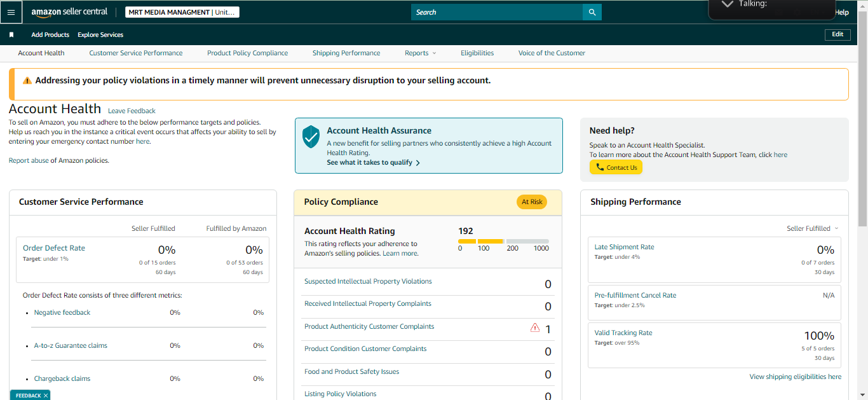Open the hamburger navigation menu
The width and height of the screenshot is (868, 400).
pyautogui.click(x=11, y=12)
